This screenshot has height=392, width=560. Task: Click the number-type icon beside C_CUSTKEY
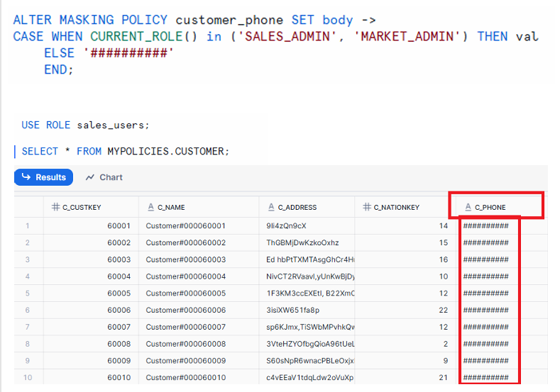click(55, 207)
